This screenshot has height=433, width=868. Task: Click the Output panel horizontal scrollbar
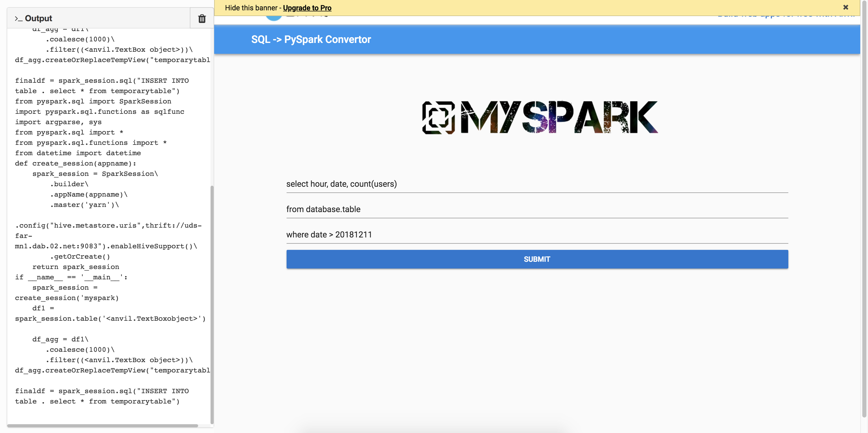coord(102,425)
